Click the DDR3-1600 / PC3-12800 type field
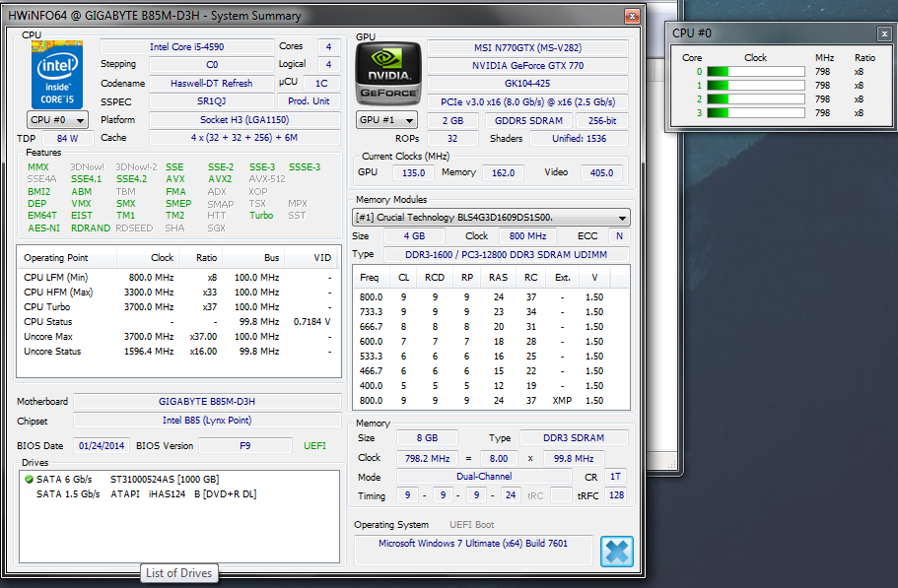This screenshot has width=898, height=588. [506, 254]
